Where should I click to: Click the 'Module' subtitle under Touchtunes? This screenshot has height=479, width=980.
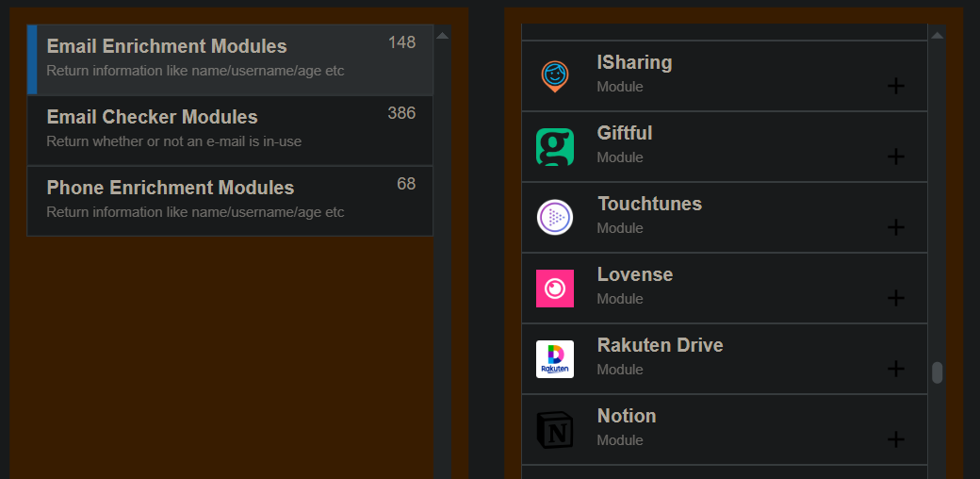coord(620,228)
